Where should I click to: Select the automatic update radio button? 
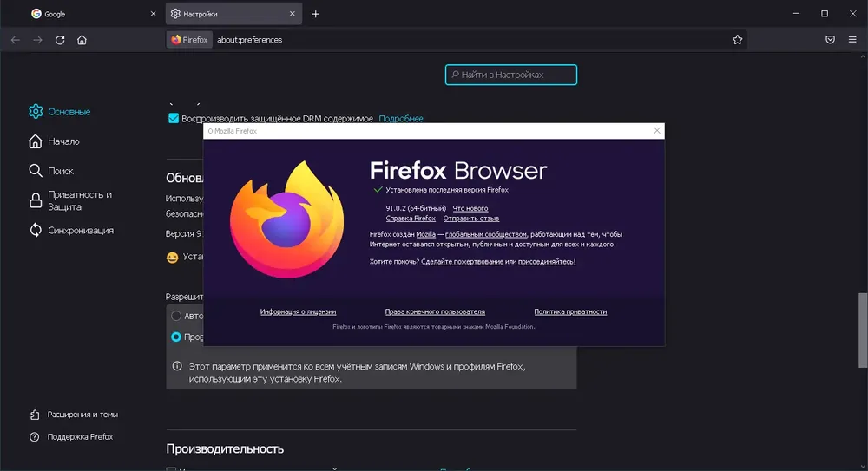click(x=176, y=316)
